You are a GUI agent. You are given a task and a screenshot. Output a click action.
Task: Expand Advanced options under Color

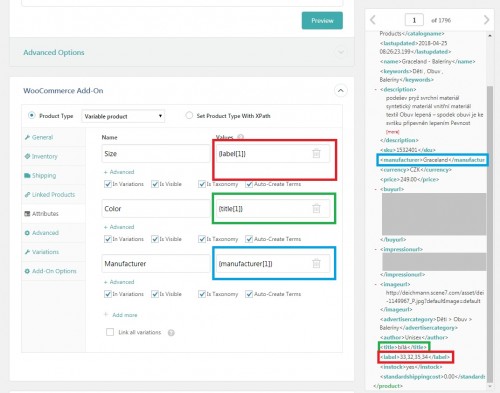[x=119, y=227]
